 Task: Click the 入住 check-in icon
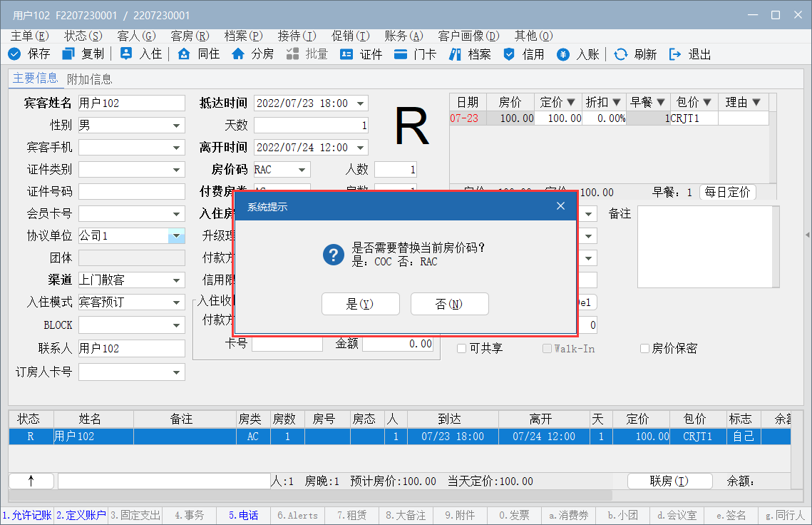pyautogui.click(x=126, y=53)
